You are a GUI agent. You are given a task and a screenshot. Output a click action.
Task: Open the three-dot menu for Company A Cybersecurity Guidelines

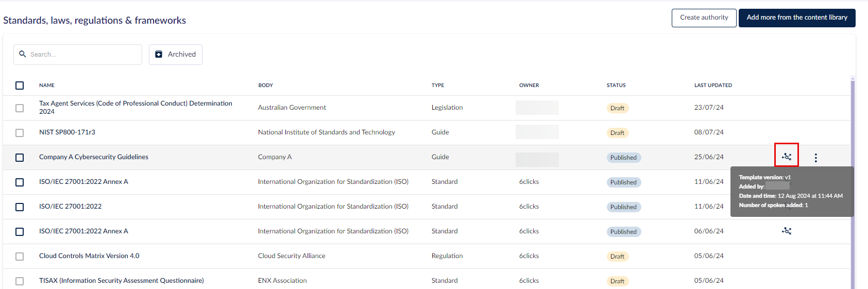[815, 158]
